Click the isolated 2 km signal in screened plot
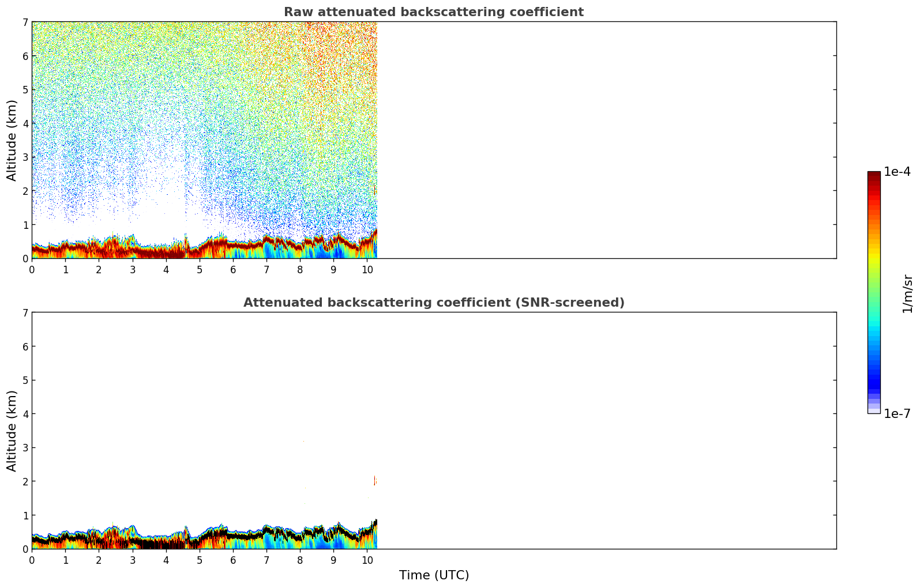This screenshot has height=588, width=920. [375, 480]
